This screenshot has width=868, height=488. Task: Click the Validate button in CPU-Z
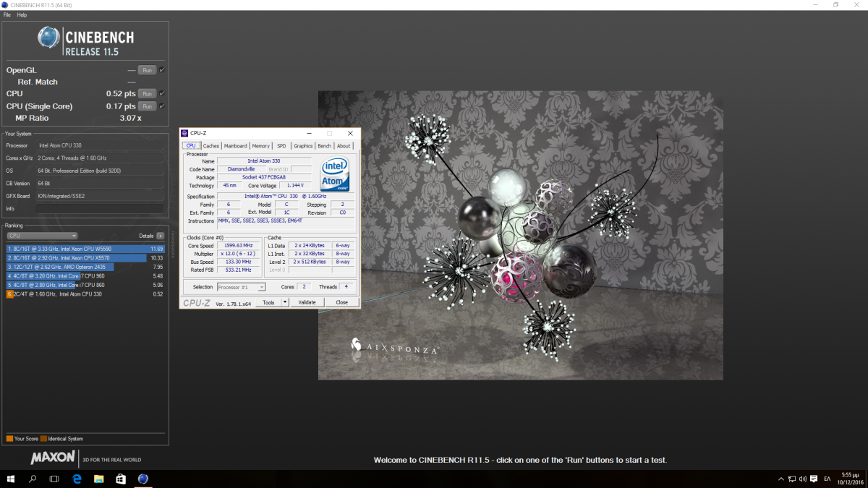(307, 302)
